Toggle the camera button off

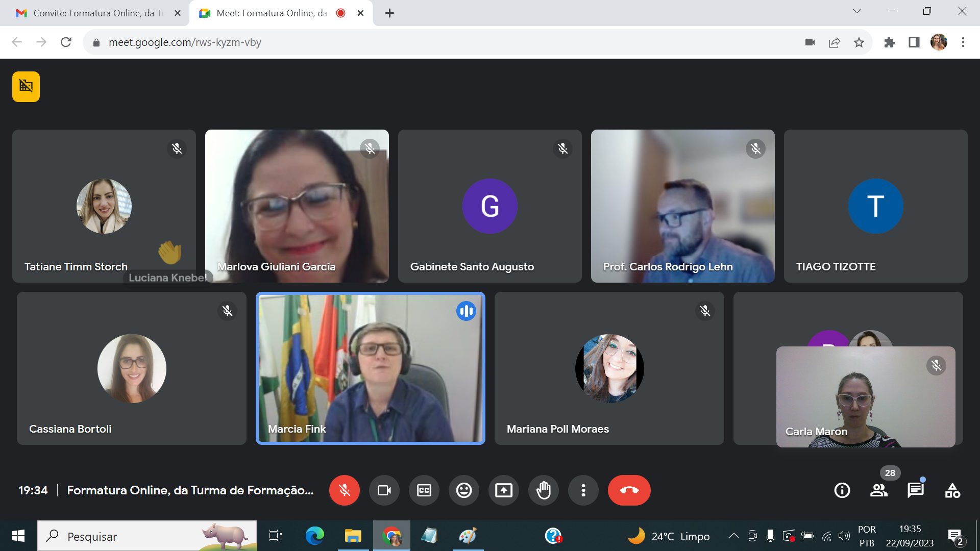coord(384,490)
